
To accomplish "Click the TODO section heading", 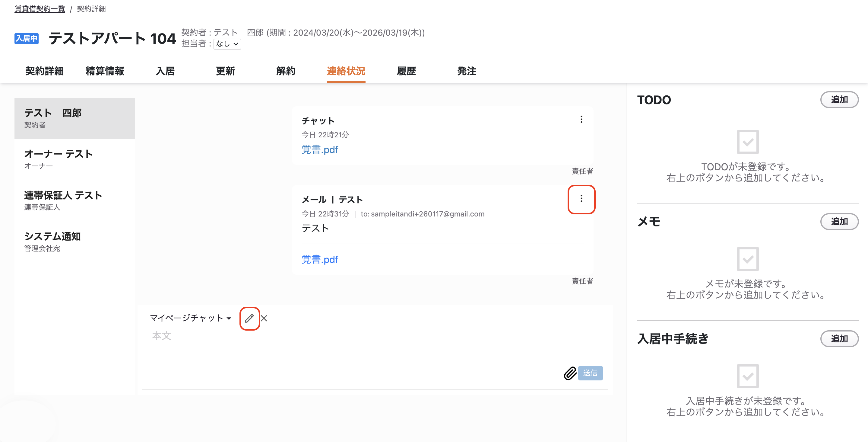I will click(654, 100).
